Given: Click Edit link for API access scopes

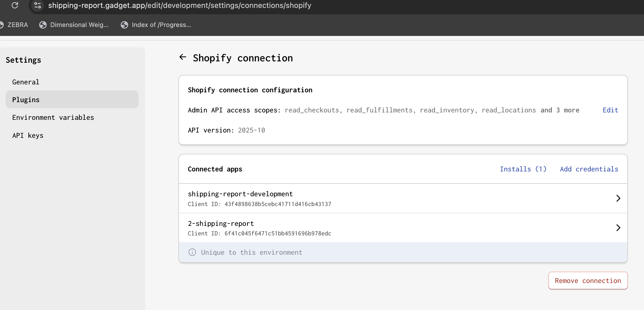Looking at the screenshot, I should (610, 110).
